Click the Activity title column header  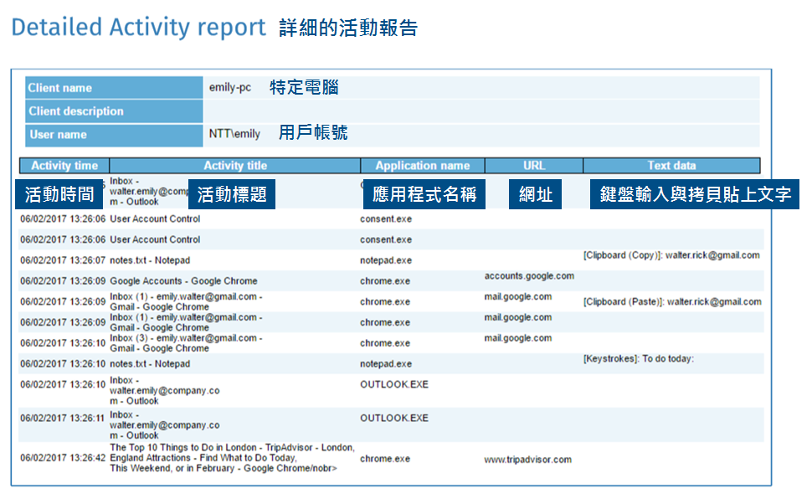[x=235, y=166]
